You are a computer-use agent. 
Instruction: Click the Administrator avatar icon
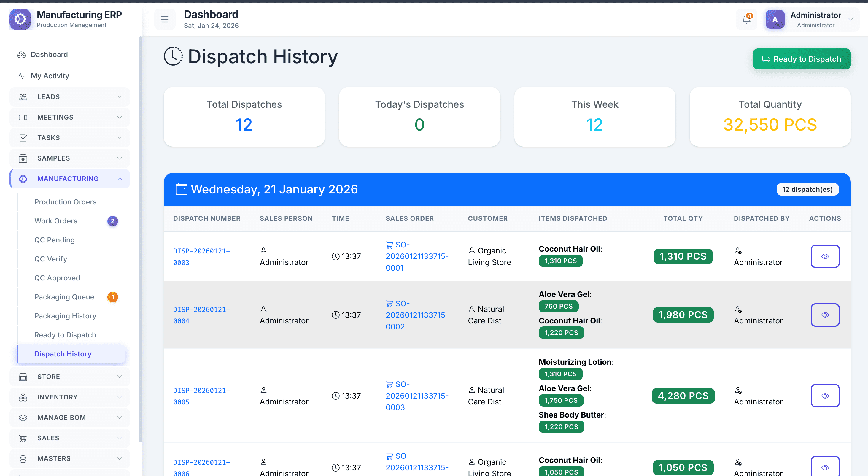tap(775, 20)
